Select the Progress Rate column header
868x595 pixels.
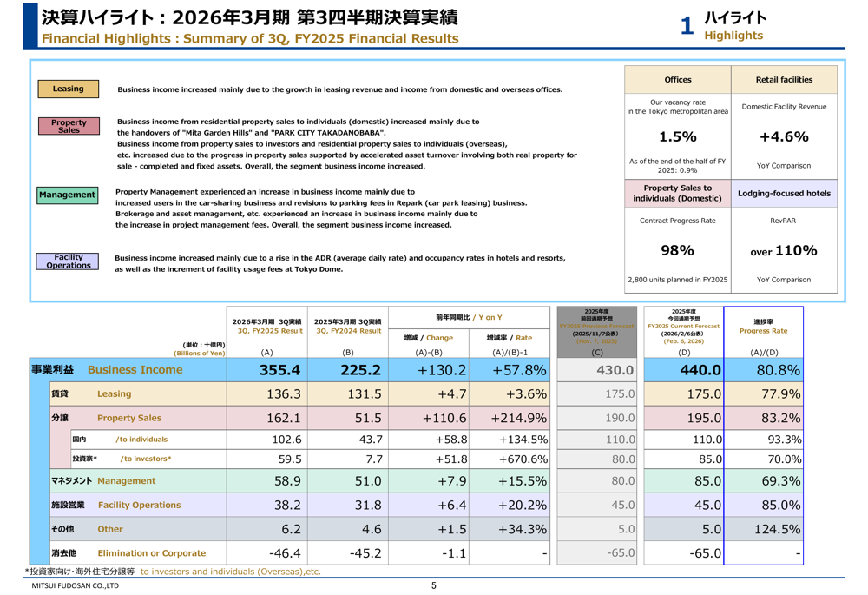point(763,327)
